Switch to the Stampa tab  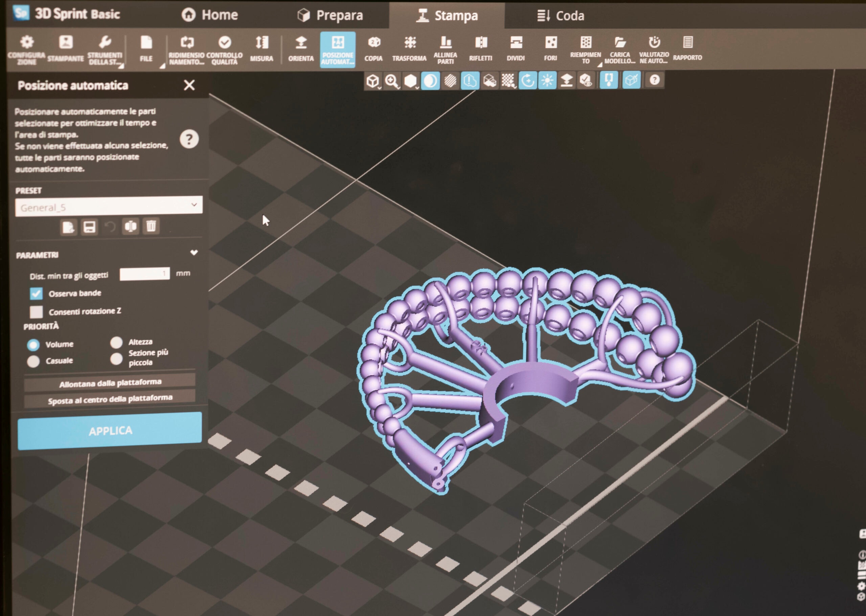pyautogui.click(x=447, y=16)
